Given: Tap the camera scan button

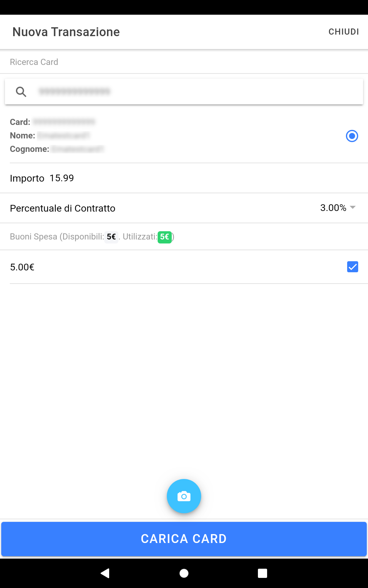Looking at the screenshot, I should (184, 496).
